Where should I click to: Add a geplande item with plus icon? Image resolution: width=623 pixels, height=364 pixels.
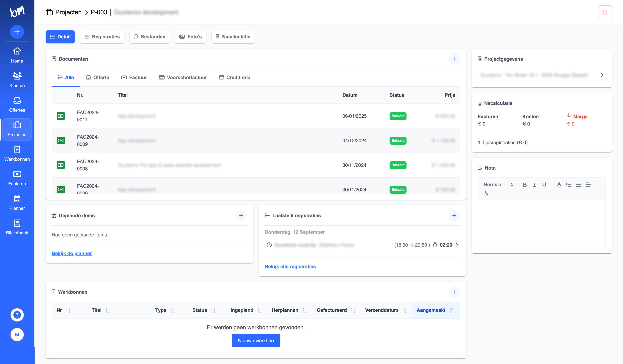tap(241, 215)
